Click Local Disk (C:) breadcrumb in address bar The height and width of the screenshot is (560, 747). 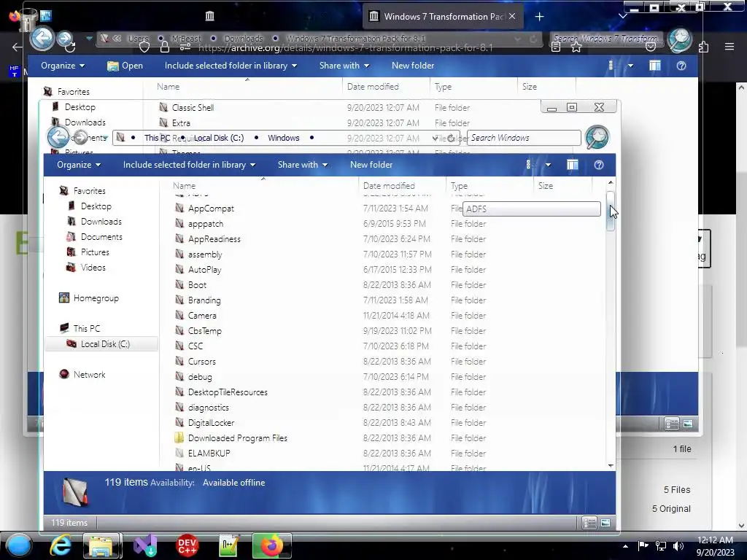[219, 138]
